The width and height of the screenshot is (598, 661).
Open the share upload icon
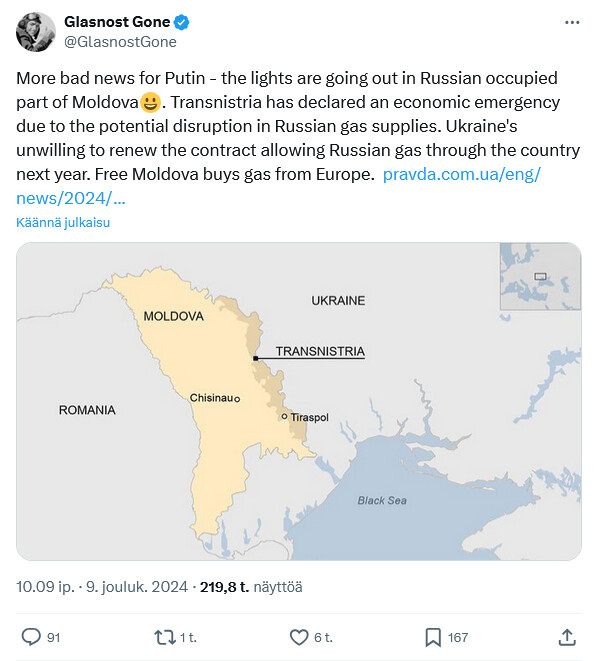pyautogui.click(x=567, y=637)
